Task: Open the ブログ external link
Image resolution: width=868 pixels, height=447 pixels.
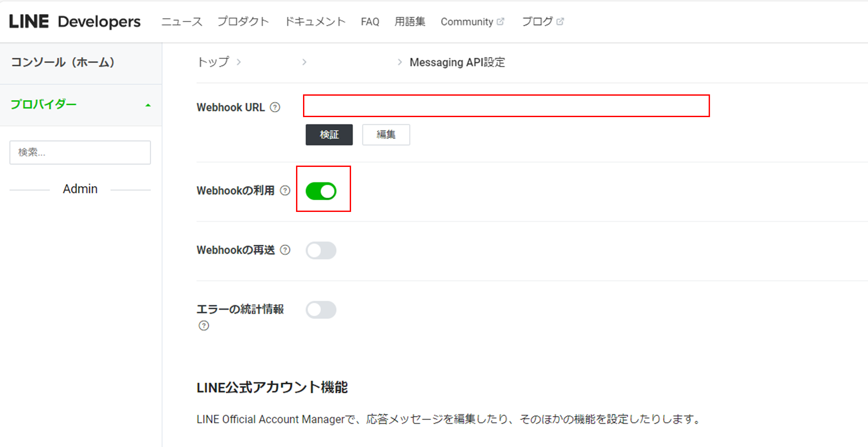Action: pos(543,21)
